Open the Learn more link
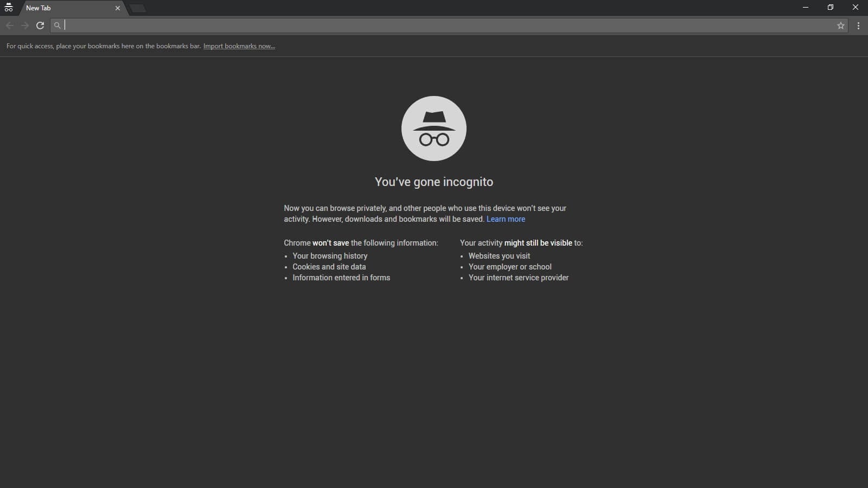868x488 pixels. point(506,219)
